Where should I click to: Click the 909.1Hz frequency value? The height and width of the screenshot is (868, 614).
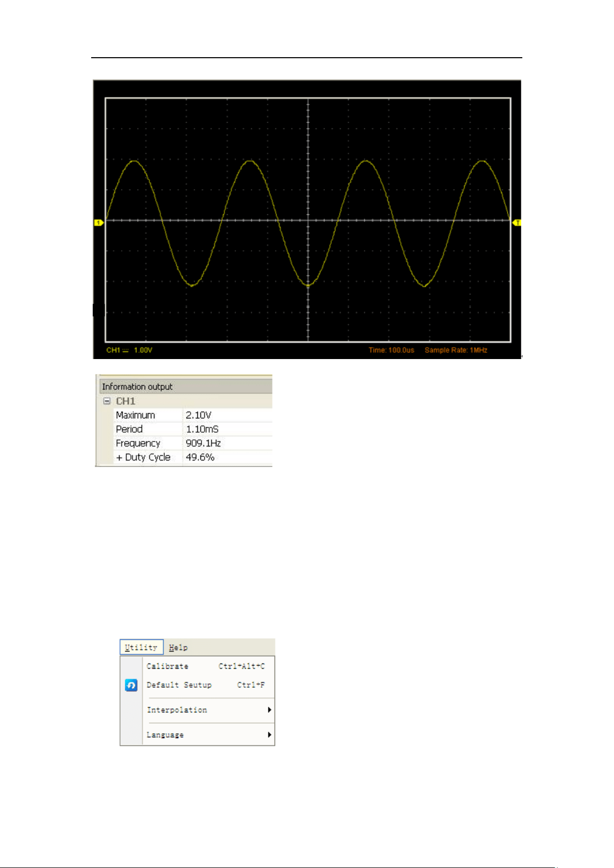(203, 443)
